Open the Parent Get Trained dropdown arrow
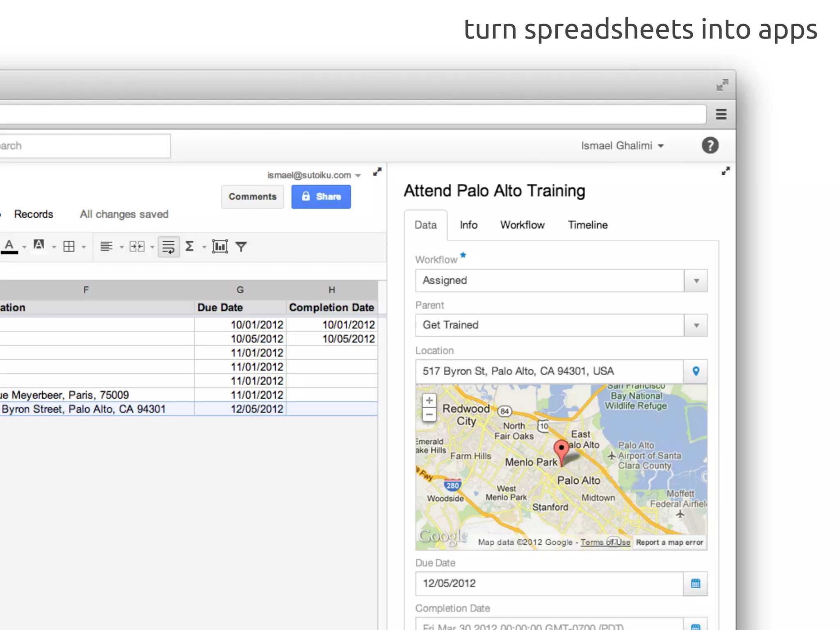Image resolution: width=840 pixels, height=630 pixels. coord(696,326)
